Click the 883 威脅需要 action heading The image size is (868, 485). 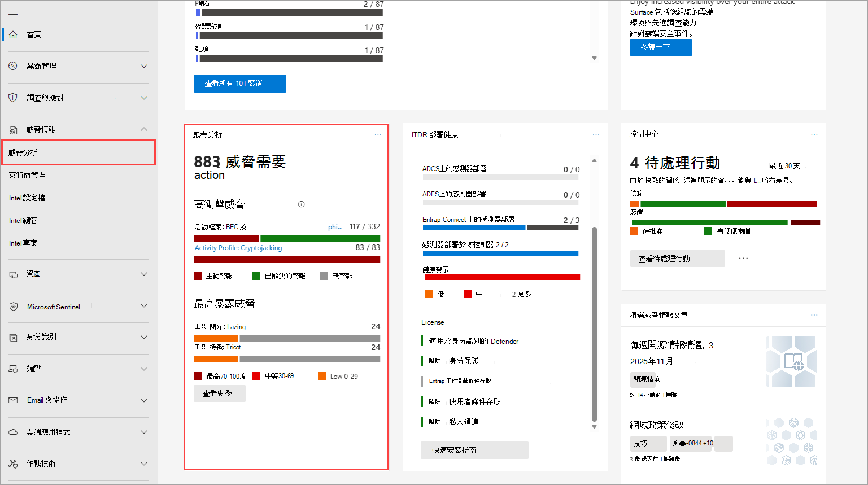(240, 168)
